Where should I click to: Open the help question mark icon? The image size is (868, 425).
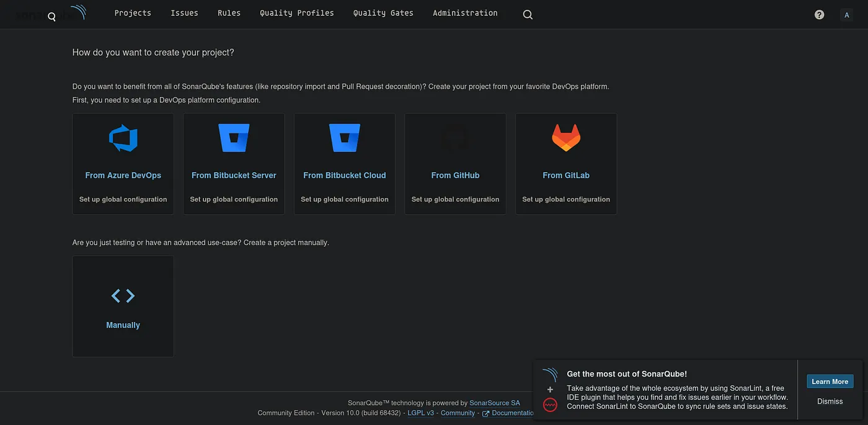pyautogui.click(x=819, y=14)
